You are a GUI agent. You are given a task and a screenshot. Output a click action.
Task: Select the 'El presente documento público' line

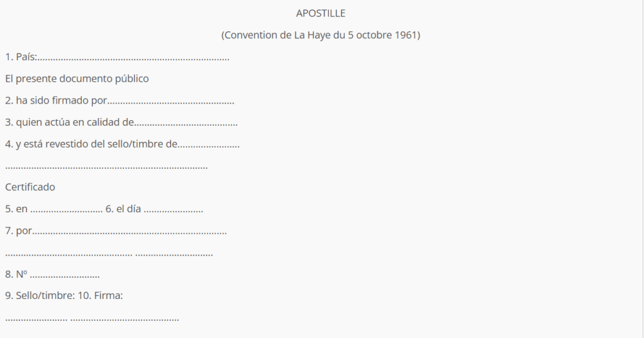click(x=77, y=79)
